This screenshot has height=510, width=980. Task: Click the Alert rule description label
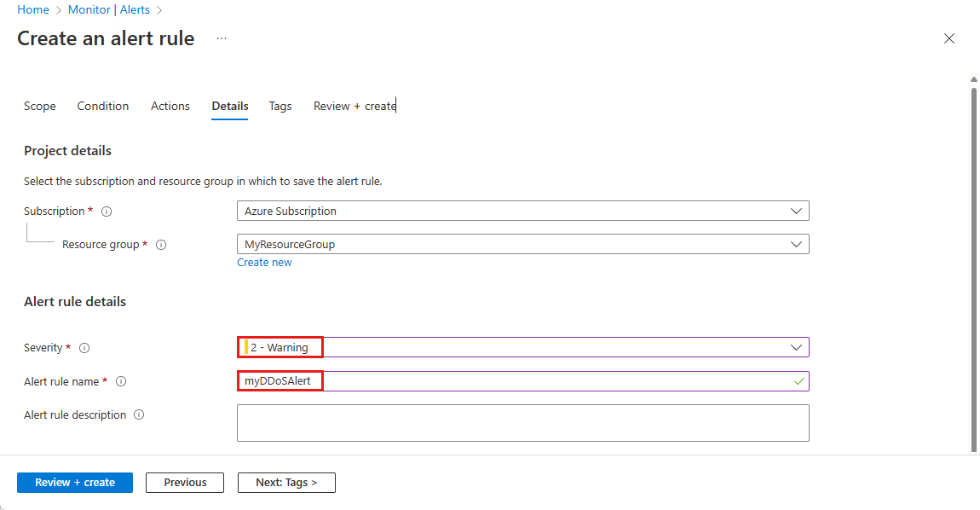[x=75, y=414]
